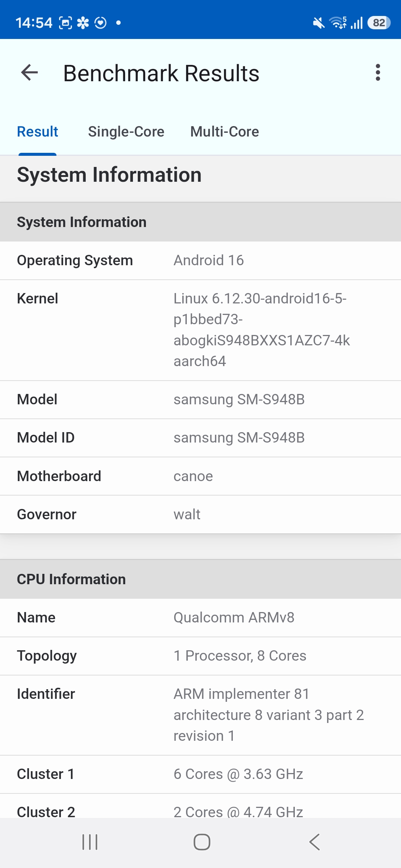This screenshot has height=868, width=401.
Task: Select the CPU Name Qualcomm ARMv8 row
Action: pyautogui.click(x=200, y=618)
